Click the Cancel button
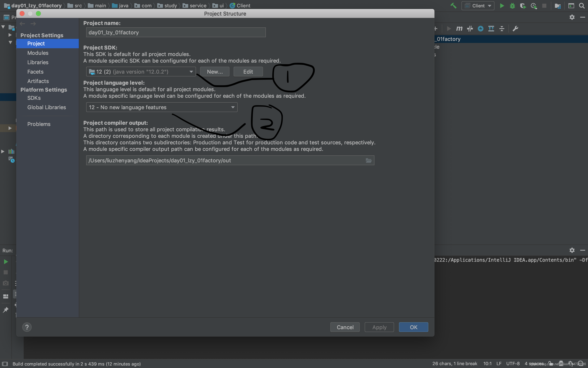The height and width of the screenshot is (368, 588). coord(345,327)
